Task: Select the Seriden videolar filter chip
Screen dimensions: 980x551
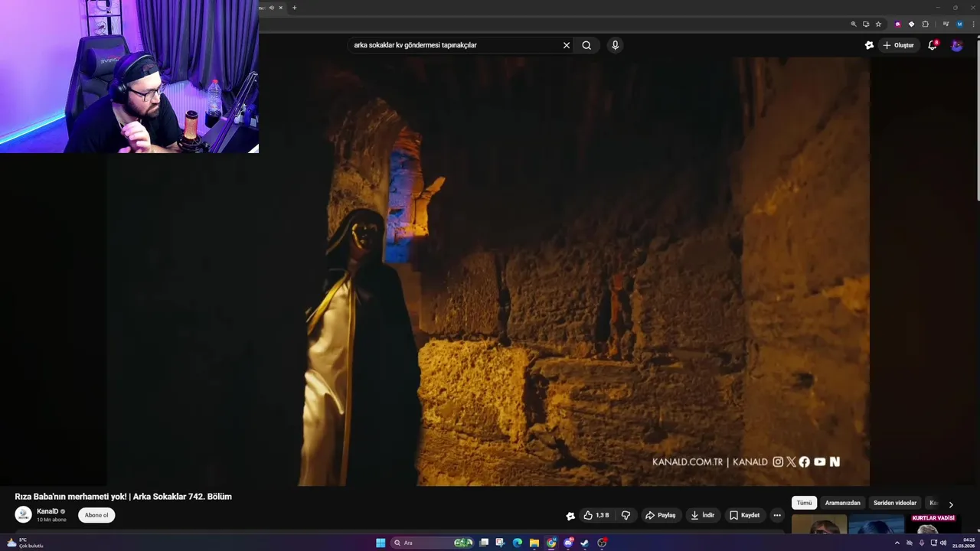Action: coord(895,503)
